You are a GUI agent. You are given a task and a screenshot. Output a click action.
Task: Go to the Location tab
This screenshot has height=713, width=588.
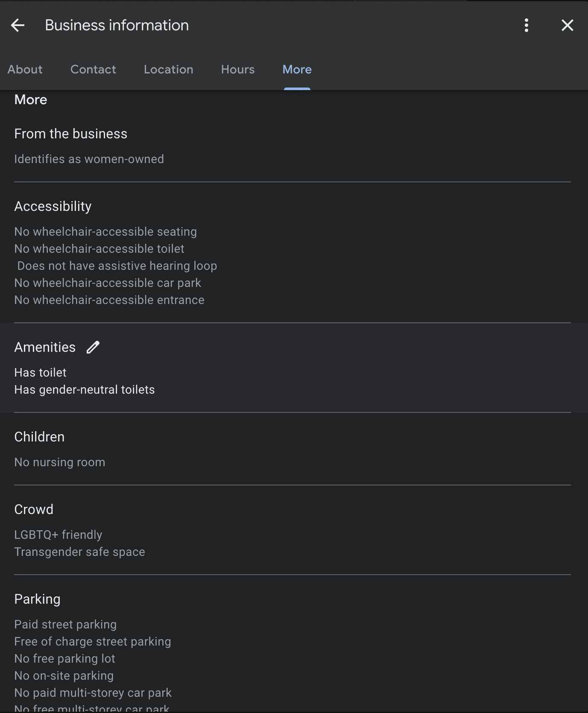(168, 70)
